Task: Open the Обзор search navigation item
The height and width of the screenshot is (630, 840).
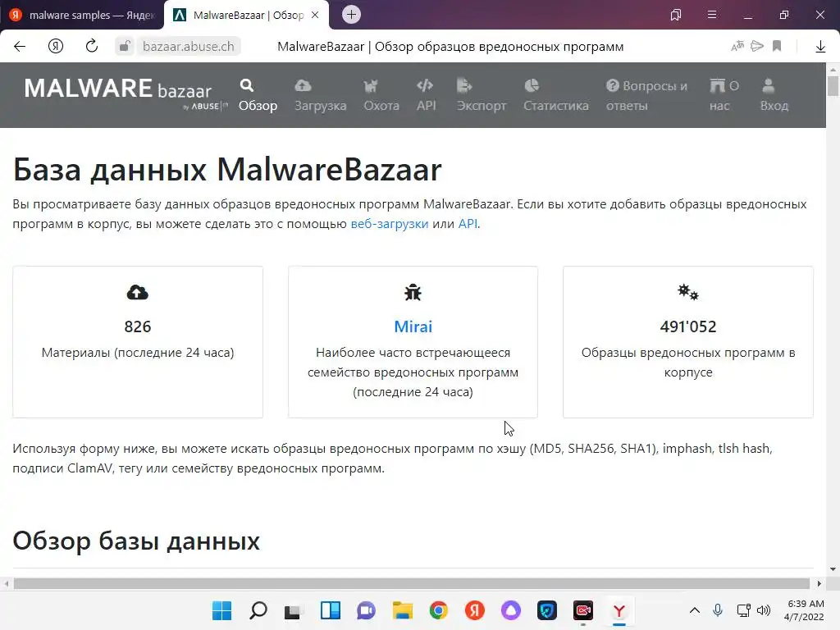Action: (258, 95)
